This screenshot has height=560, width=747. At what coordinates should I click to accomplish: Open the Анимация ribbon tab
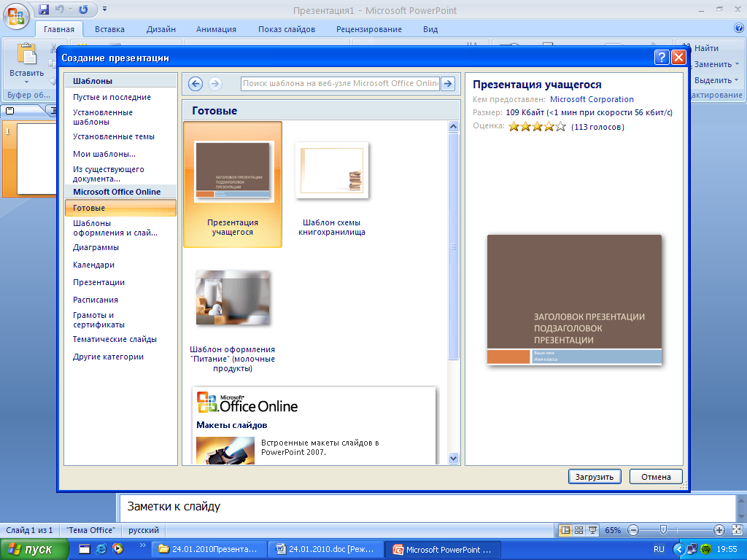tap(216, 29)
